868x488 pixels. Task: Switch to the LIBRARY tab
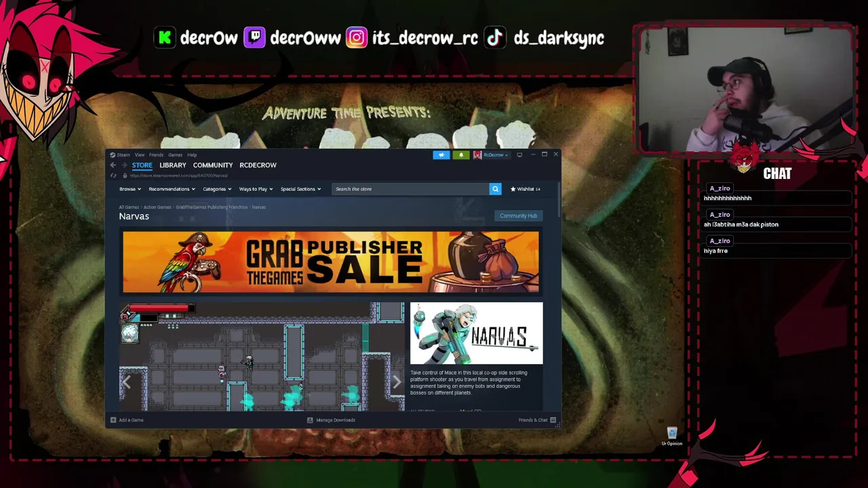173,165
